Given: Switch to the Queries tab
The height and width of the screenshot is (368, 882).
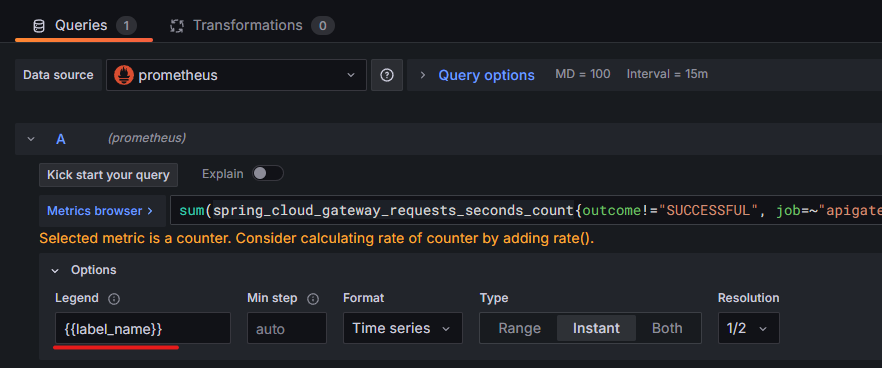Looking at the screenshot, I should [84, 26].
